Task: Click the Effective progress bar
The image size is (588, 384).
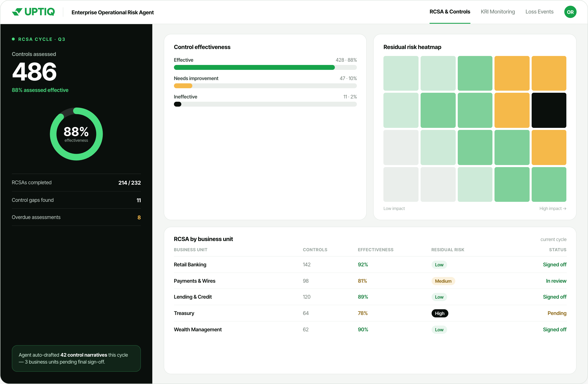Action: tap(265, 67)
